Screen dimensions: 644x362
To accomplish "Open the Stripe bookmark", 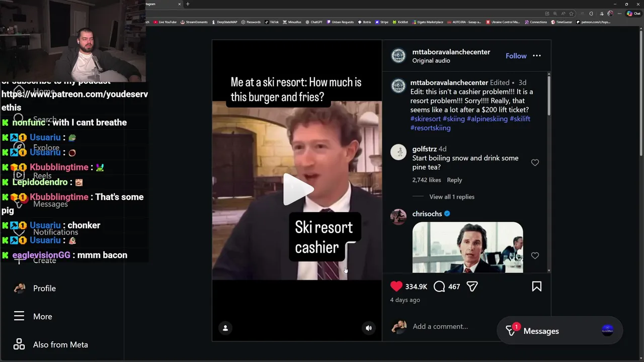I will pos(381,22).
